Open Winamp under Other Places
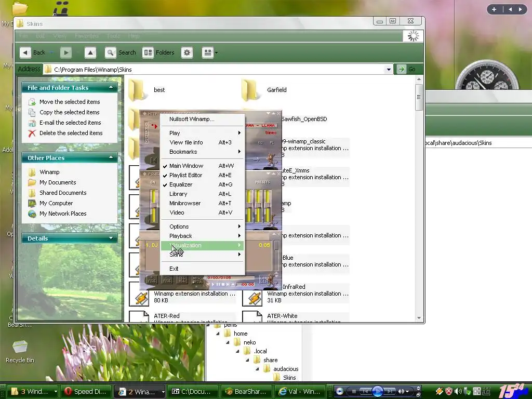The width and height of the screenshot is (532, 399). pyautogui.click(x=49, y=172)
